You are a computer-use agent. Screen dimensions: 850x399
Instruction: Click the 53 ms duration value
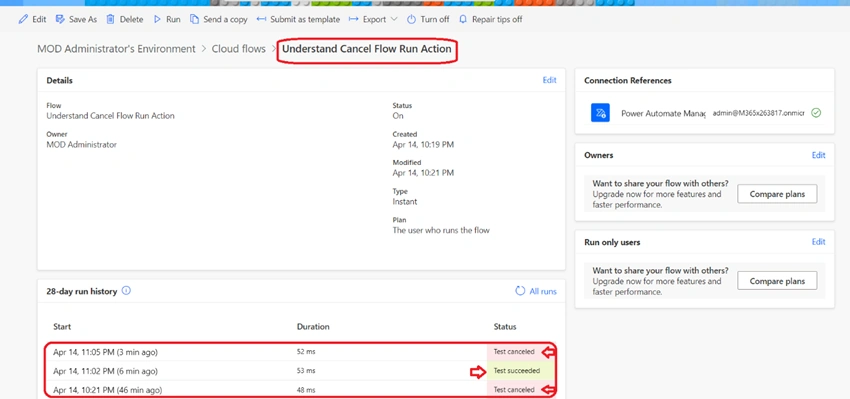(306, 371)
